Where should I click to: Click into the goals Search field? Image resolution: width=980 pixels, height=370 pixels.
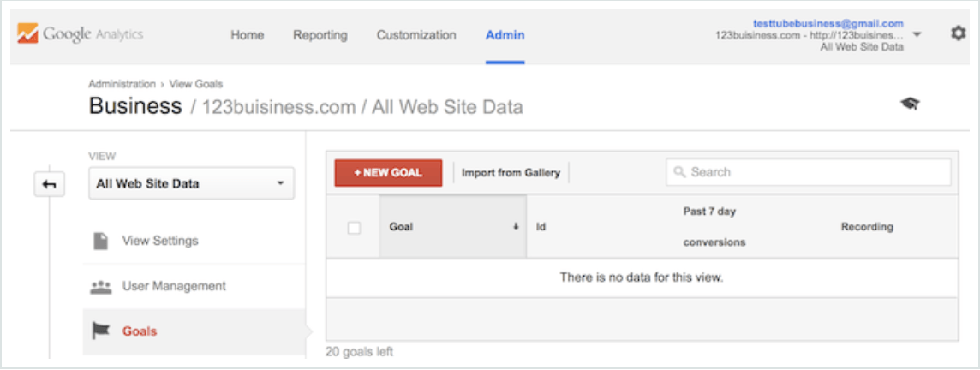(814, 172)
